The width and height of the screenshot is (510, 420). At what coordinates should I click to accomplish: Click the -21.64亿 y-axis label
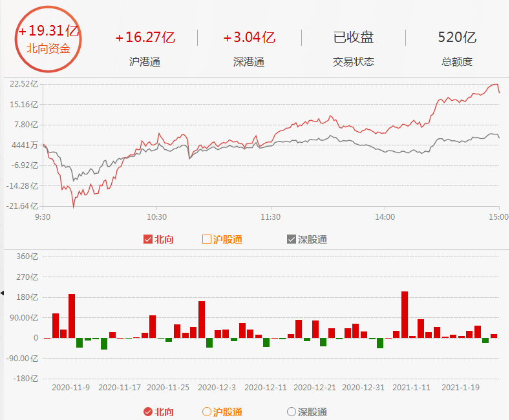click(x=23, y=206)
